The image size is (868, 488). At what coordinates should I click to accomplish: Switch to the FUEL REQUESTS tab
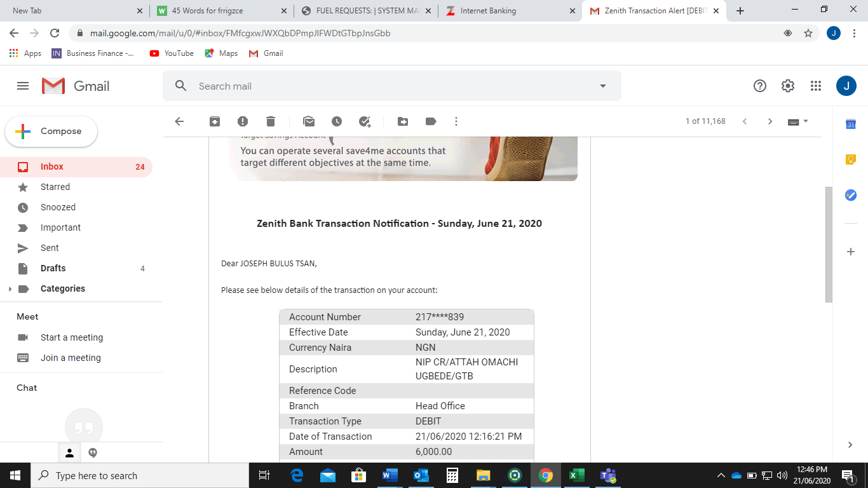click(366, 11)
